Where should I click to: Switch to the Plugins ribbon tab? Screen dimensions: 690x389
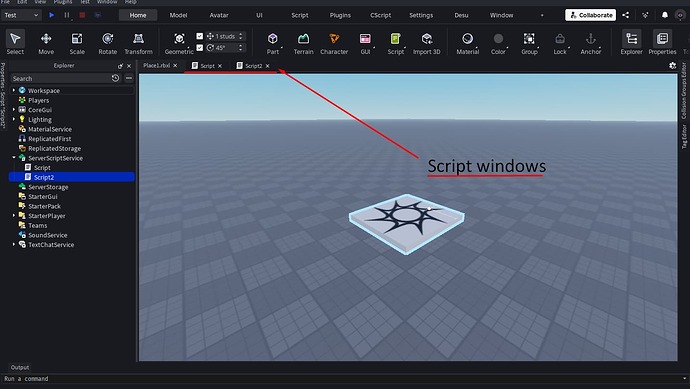[x=340, y=15]
